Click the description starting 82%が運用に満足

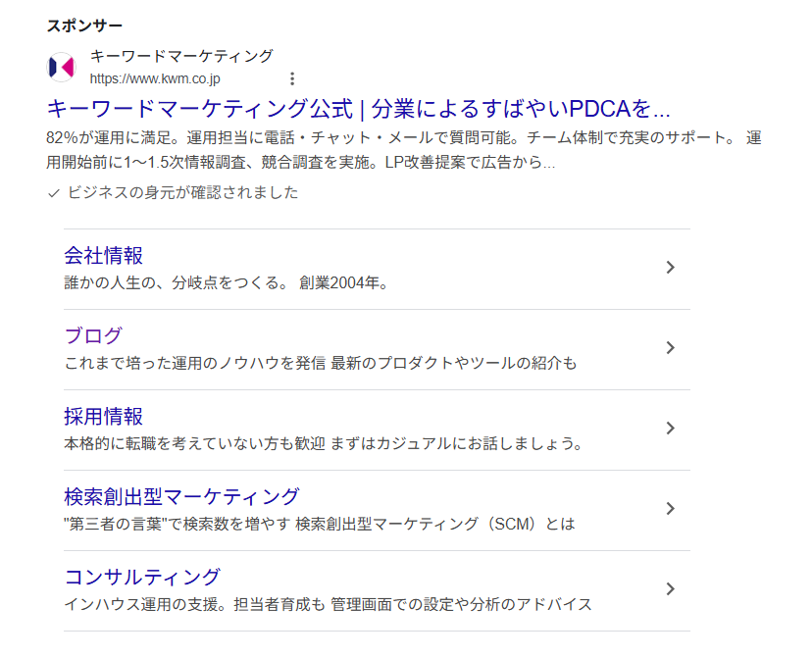click(x=404, y=150)
